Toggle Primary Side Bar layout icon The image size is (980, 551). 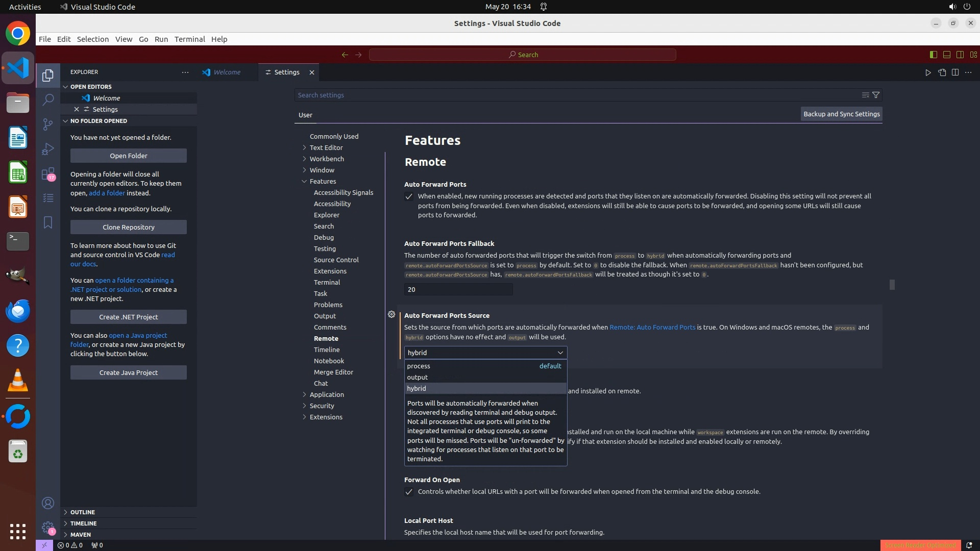933,55
